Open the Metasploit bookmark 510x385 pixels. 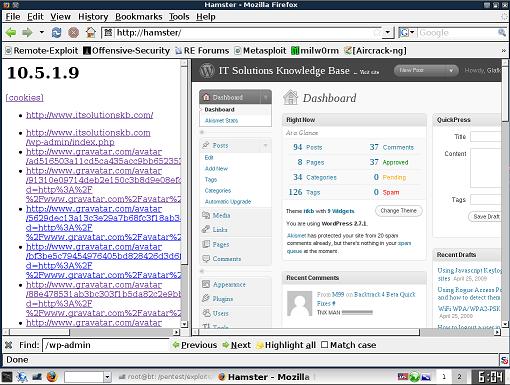[x=260, y=51]
